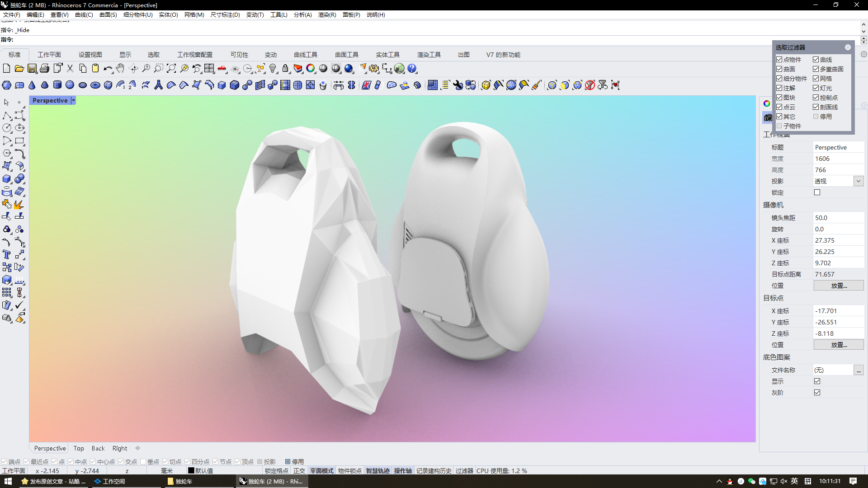Viewport: 868px width, 488px height.
Task: Click the Save file icon
Action: pyautogui.click(x=32, y=69)
